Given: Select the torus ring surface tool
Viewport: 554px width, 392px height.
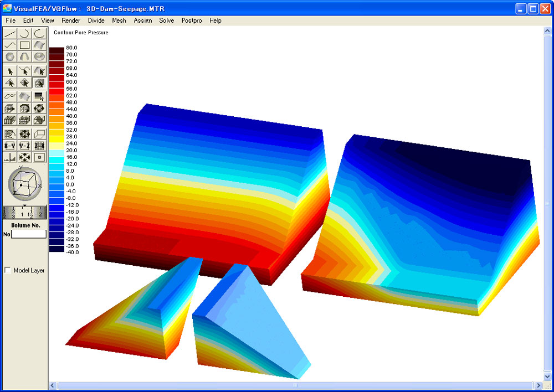Looking at the screenshot, I should point(39,56).
